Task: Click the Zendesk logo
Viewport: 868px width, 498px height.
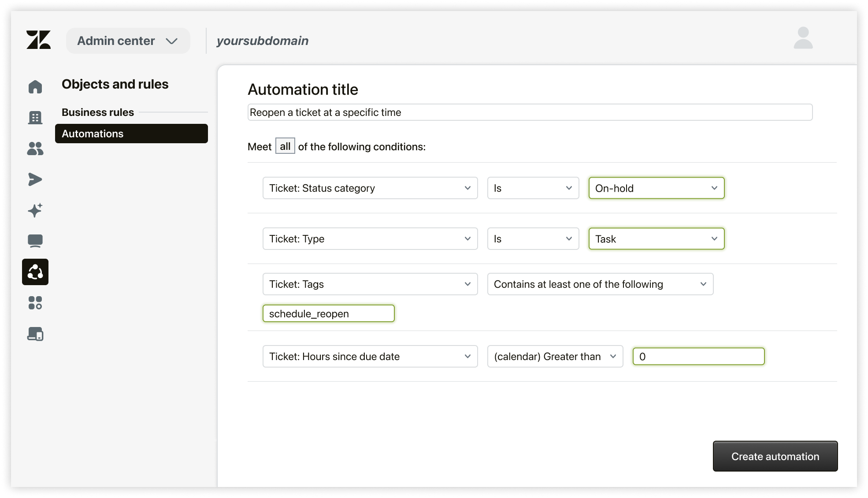Action: click(39, 41)
